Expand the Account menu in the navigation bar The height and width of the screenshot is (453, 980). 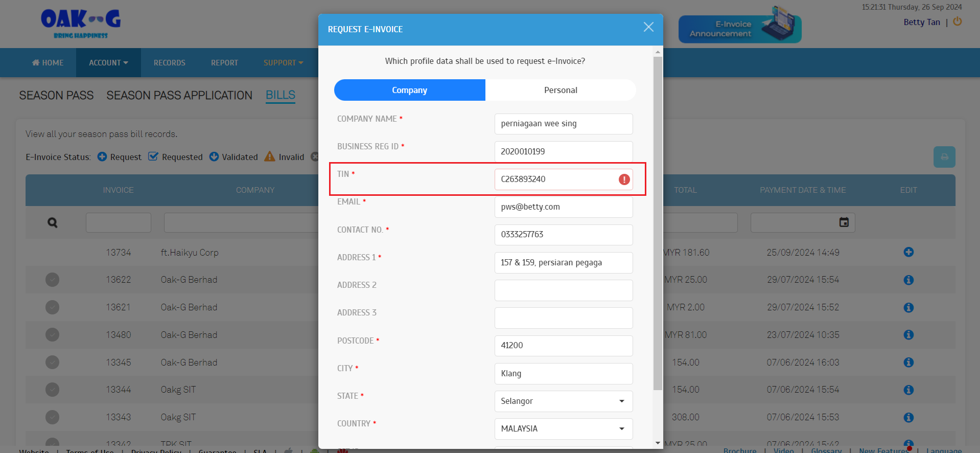108,63
